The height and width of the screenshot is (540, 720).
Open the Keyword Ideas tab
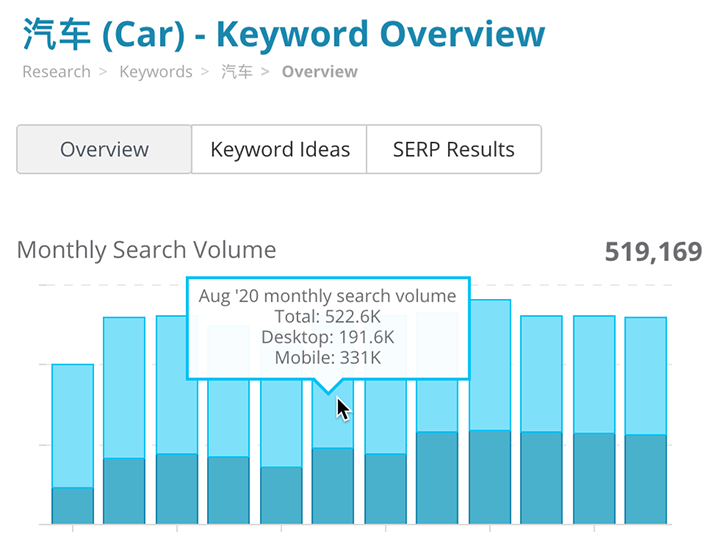point(280,150)
